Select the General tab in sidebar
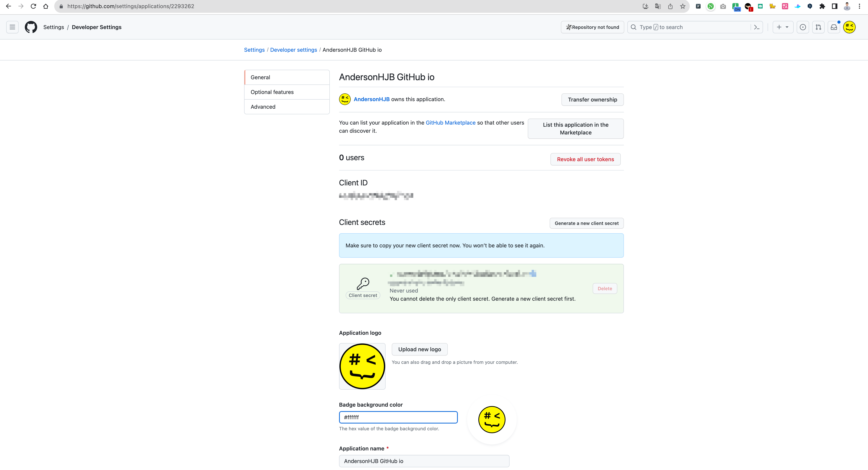Viewport: 868px width, 470px height. [287, 77]
